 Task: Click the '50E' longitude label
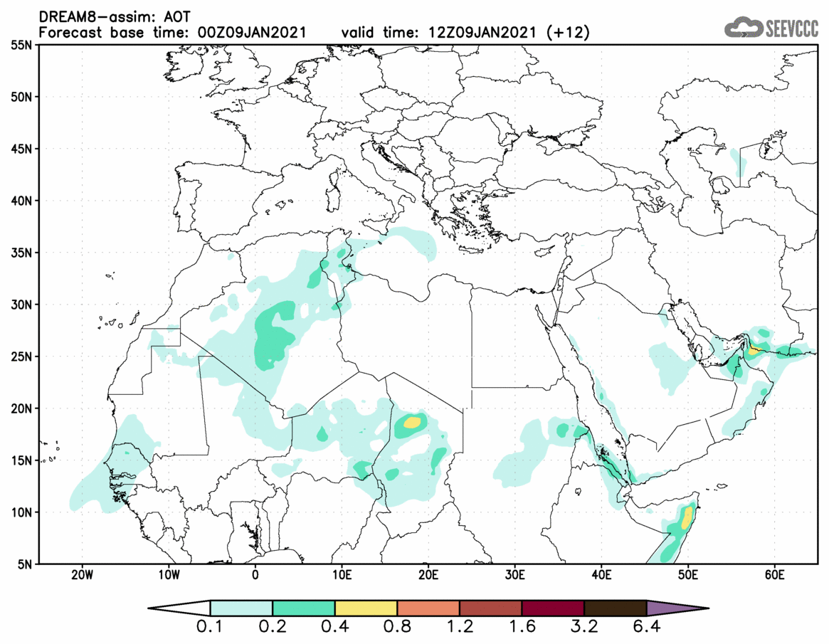(688, 575)
